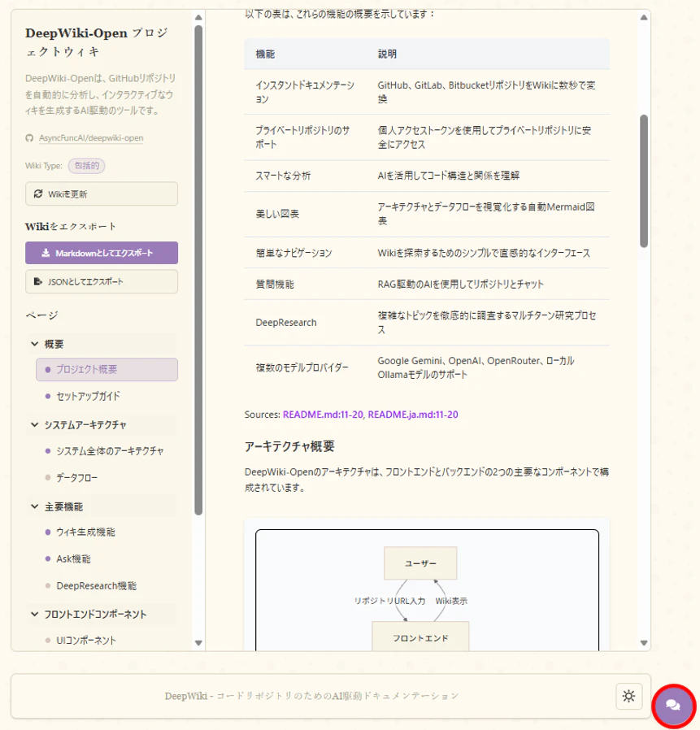Click the インスタントドキュメンテーション table cell
The height and width of the screenshot is (730, 700).
[306, 92]
